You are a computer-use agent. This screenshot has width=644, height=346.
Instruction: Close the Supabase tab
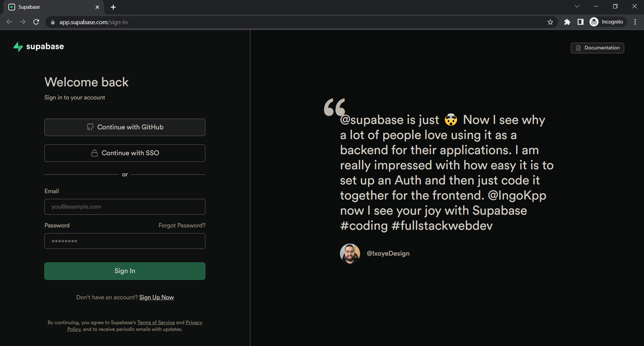[97, 7]
